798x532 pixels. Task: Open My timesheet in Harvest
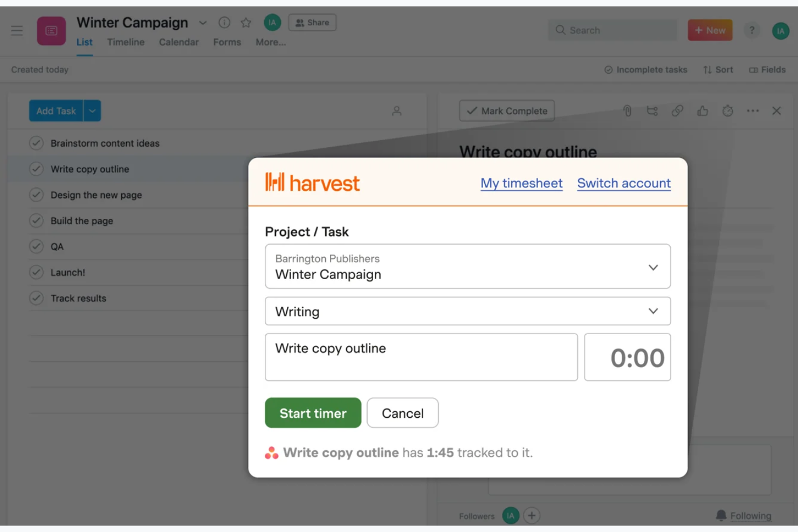point(521,183)
